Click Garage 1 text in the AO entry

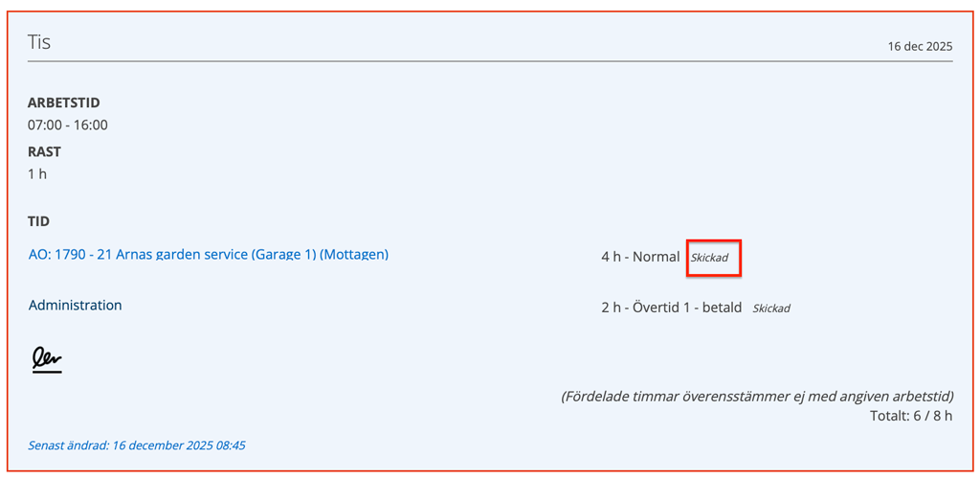(284, 255)
